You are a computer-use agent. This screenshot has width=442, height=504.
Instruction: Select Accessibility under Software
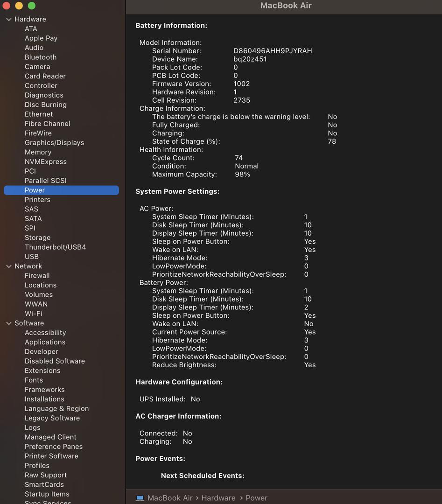[45, 333]
